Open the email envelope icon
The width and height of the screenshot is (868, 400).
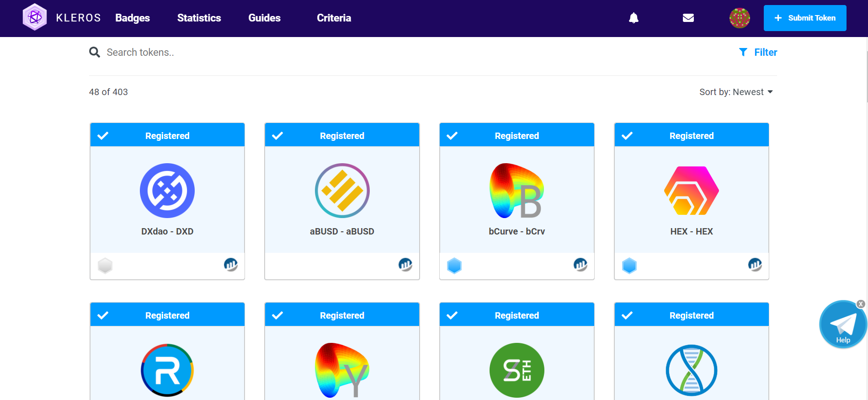pos(688,18)
